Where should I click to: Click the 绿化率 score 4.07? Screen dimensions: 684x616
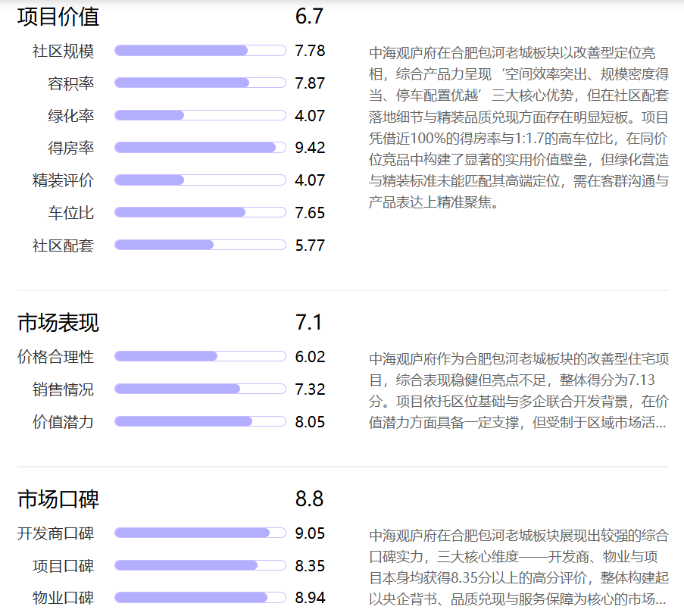[310, 116]
